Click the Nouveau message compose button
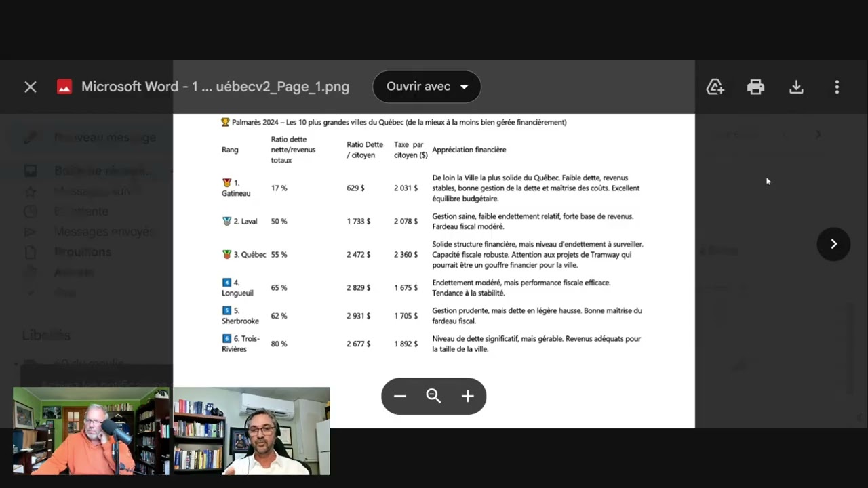The height and width of the screenshot is (488, 868). tap(104, 138)
